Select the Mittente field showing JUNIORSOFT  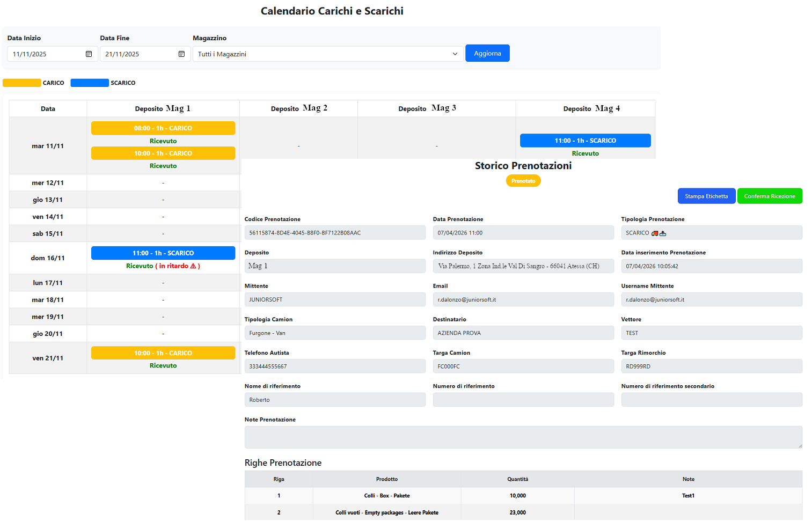coord(335,299)
